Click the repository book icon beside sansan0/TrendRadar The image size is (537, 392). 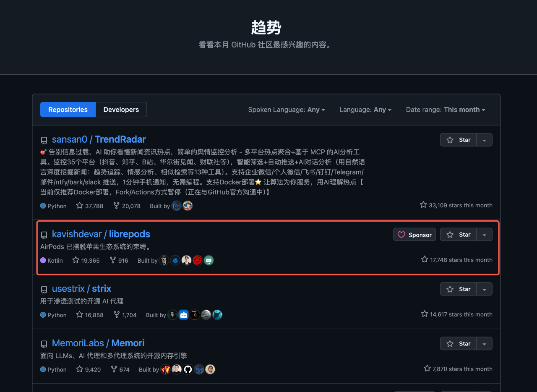click(44, 140)
